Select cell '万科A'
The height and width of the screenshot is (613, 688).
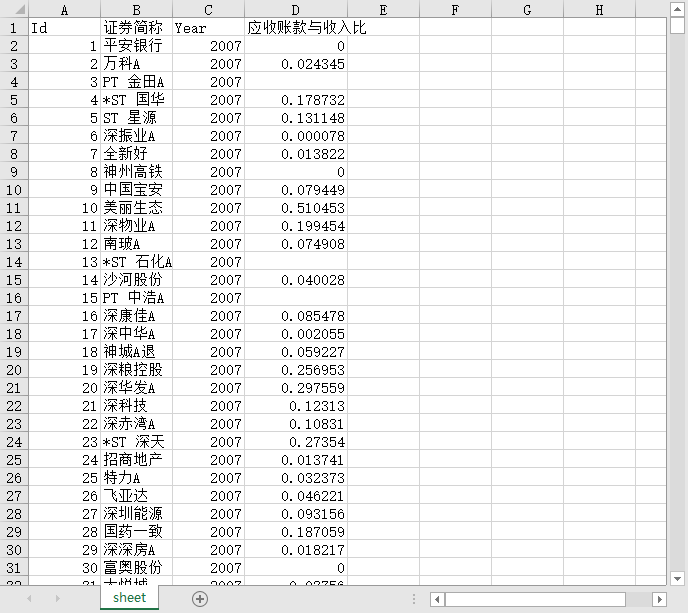pyautogui.click(x=136, y=64)
